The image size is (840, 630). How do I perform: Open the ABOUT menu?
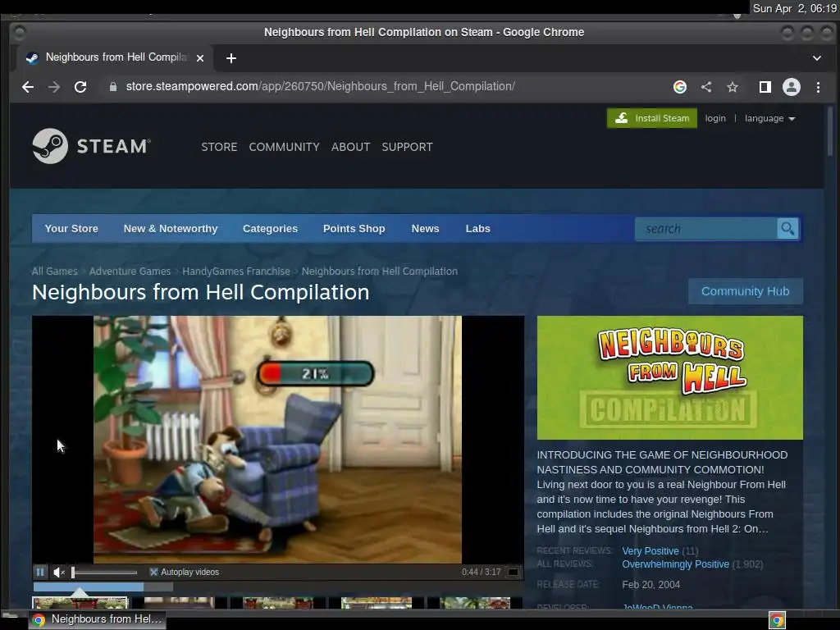pyautogui.click(x=350, y=147)
